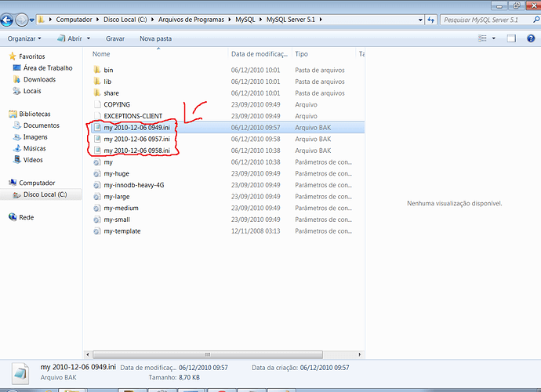541x392 pixels.
Task: Click the file thumbnail in details pane
Action: pyautogui.click(x=20, y=373)
